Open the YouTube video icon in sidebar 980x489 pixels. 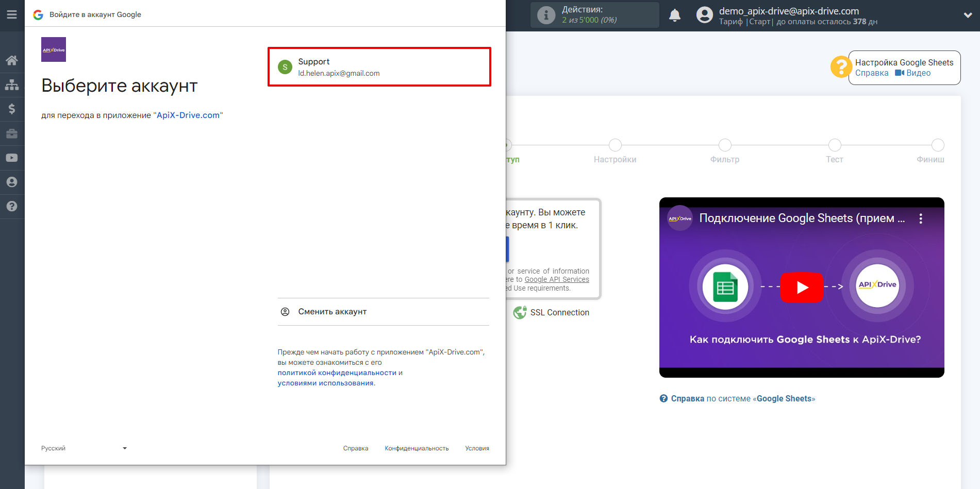12,158
